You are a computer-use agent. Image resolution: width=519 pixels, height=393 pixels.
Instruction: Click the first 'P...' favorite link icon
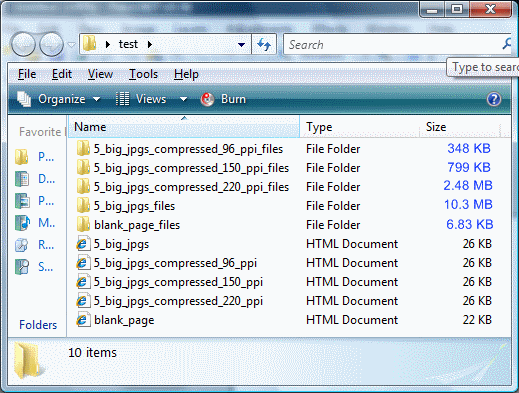click(x=22, y=157)
